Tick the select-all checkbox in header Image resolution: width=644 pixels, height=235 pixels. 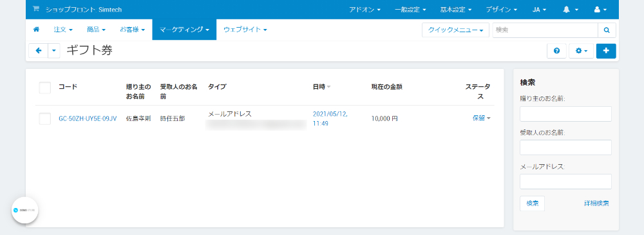[45, 88]
